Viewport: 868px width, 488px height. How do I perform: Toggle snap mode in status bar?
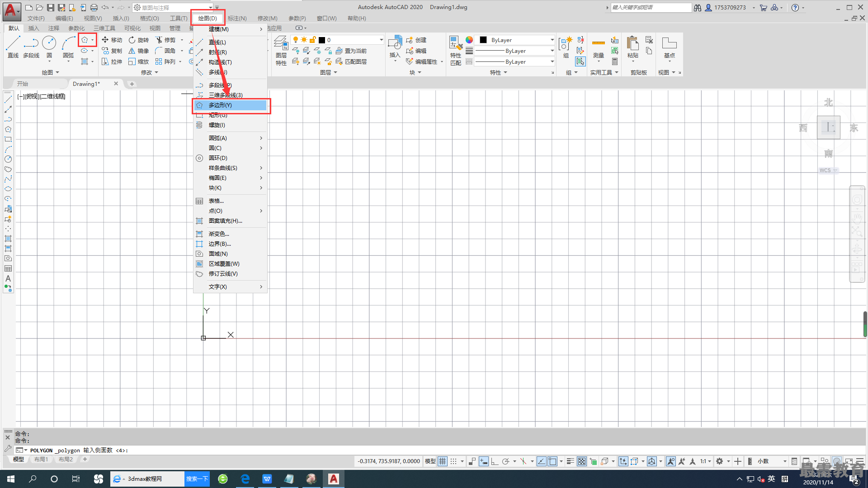point(453,461)
